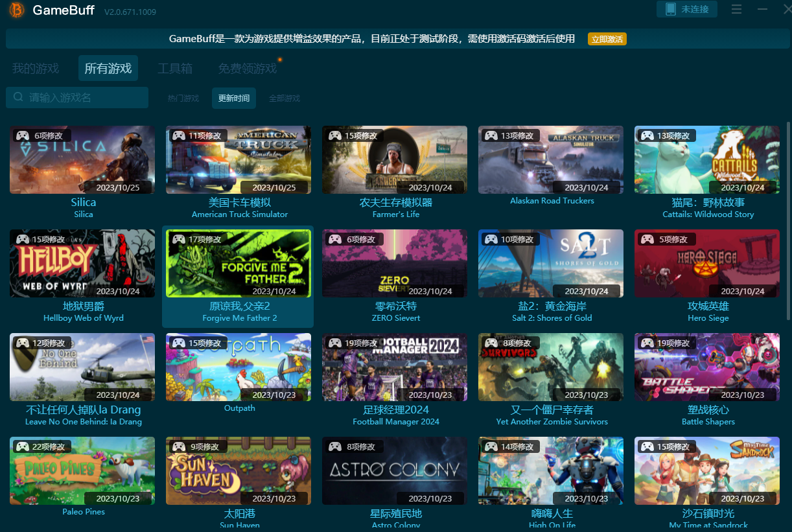
Task: Click the version text V2.0.671.1009
Action: tap(130, 12)
